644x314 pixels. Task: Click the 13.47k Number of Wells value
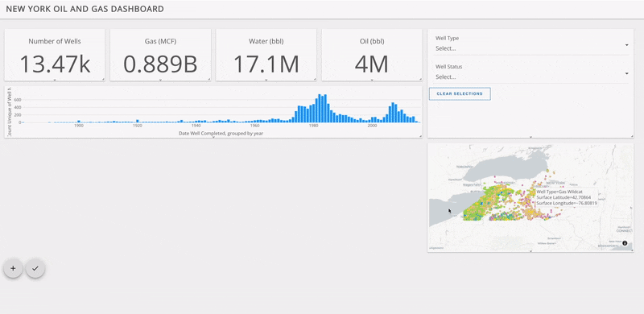click(55, 64)
